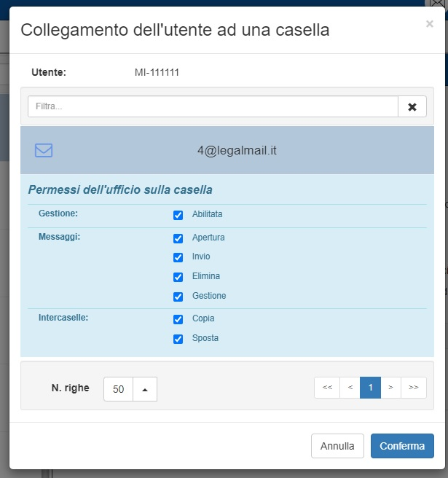
Task: Uncheck the Gestione Abilitata checkbox
Action: (178, 215)
